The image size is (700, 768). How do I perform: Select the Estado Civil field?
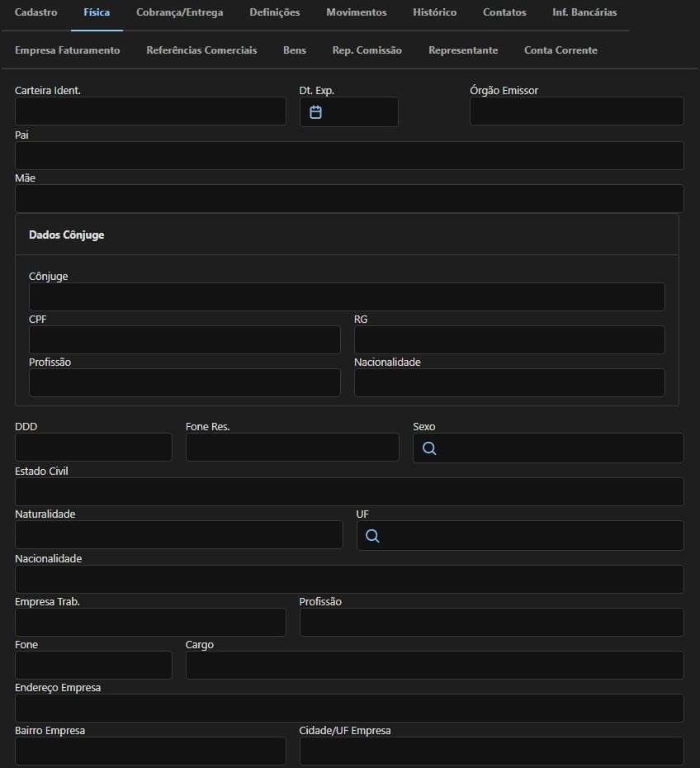[x=349, y=491]
